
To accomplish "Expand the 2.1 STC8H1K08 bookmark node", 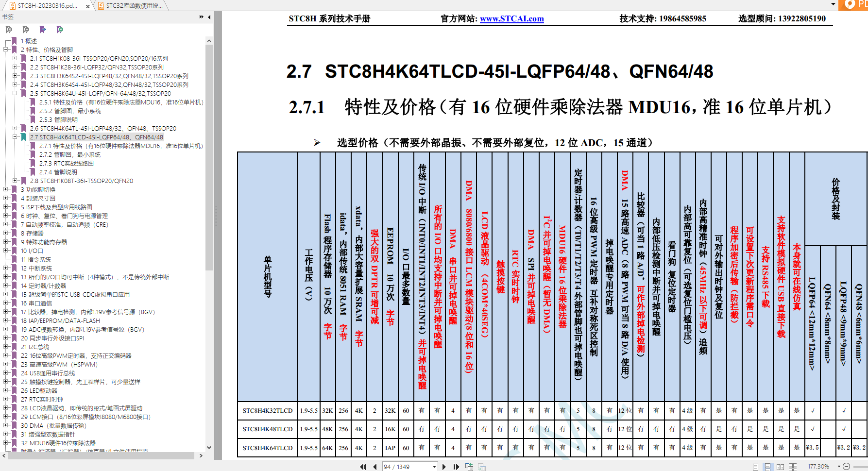I will coord(15,58).
